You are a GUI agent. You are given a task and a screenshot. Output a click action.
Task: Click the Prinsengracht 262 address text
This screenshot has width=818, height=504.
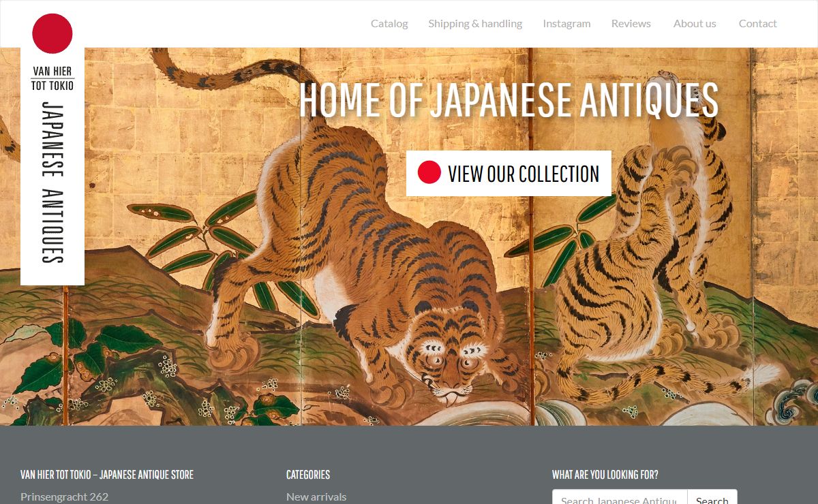coord(64,497)
